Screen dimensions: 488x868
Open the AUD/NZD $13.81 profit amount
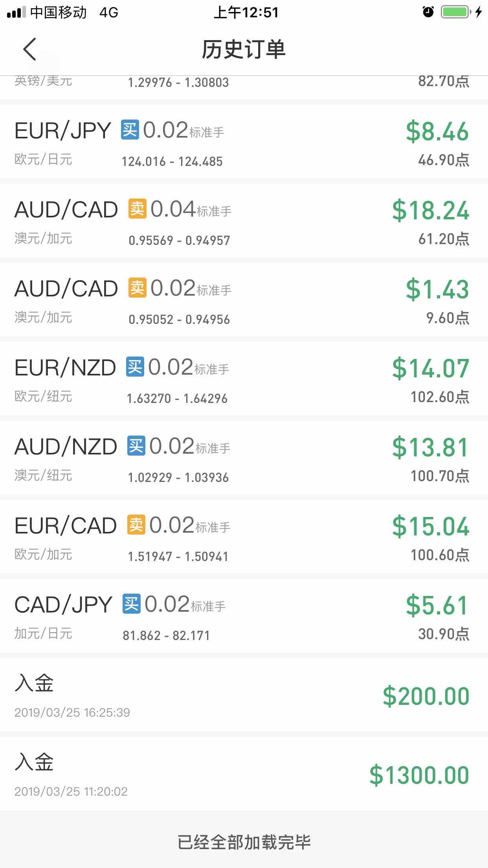click(x=431, y=447)
